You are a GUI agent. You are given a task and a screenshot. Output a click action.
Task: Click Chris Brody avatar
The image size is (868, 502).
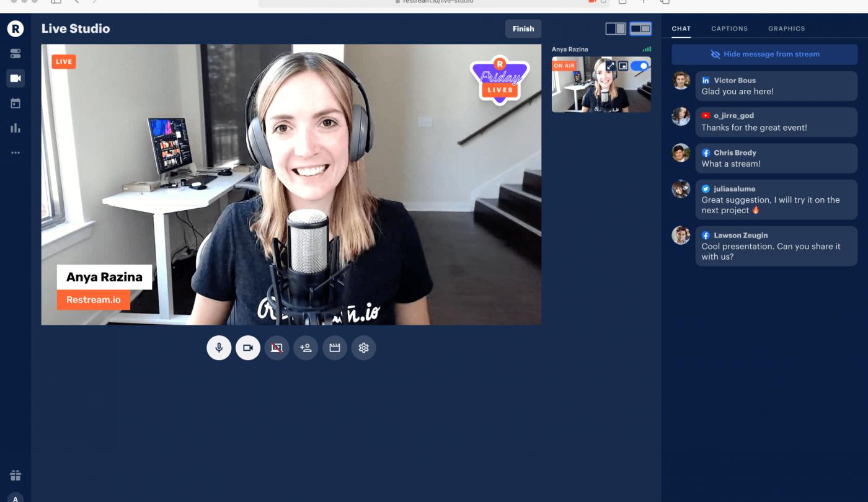681,152
